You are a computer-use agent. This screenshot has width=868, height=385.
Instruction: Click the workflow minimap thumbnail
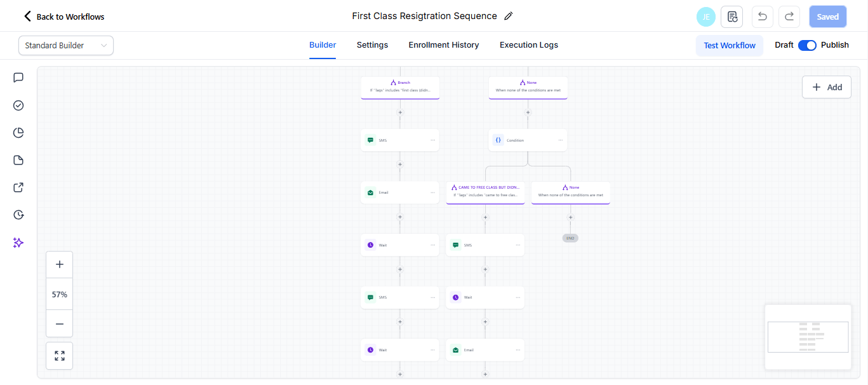tap(808, 337)
